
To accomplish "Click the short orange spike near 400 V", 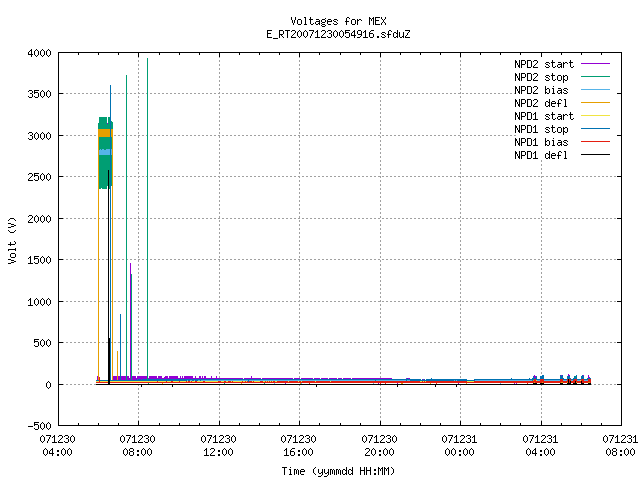I will click(x=117, y=364).
